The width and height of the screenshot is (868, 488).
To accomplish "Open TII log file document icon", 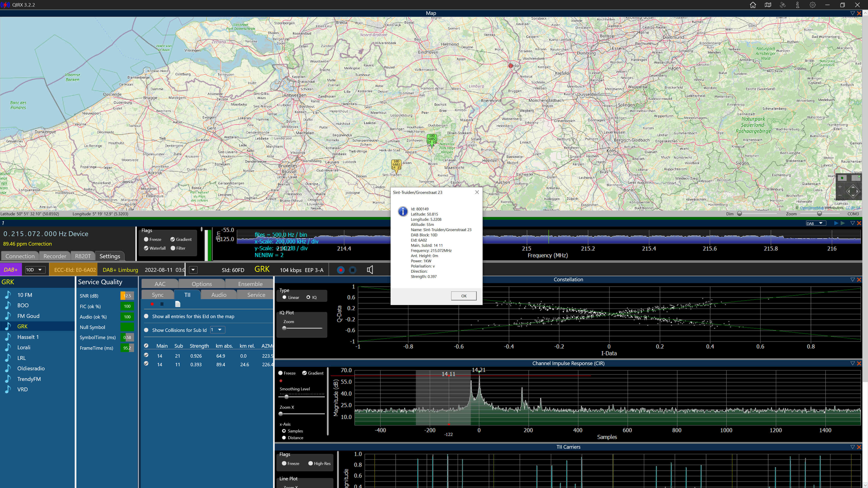I will point(178,304).
